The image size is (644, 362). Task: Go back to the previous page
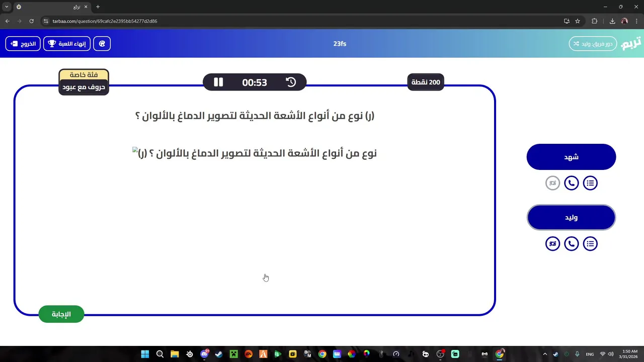7,21
